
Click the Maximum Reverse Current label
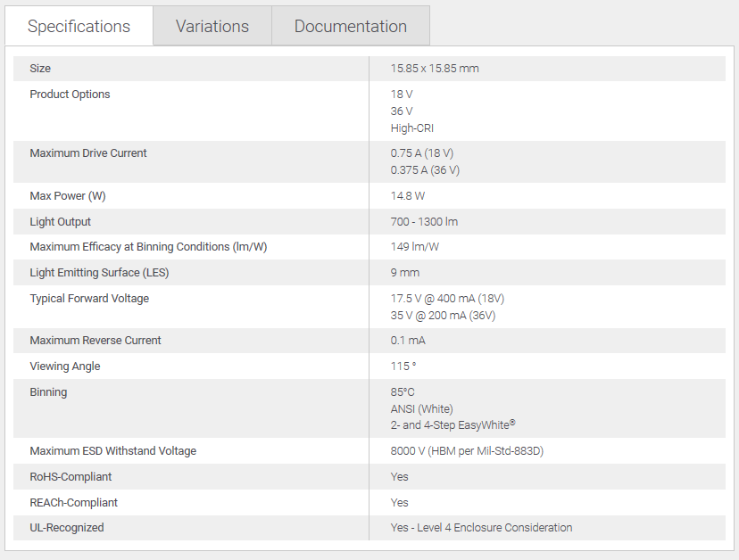[95, 341]
